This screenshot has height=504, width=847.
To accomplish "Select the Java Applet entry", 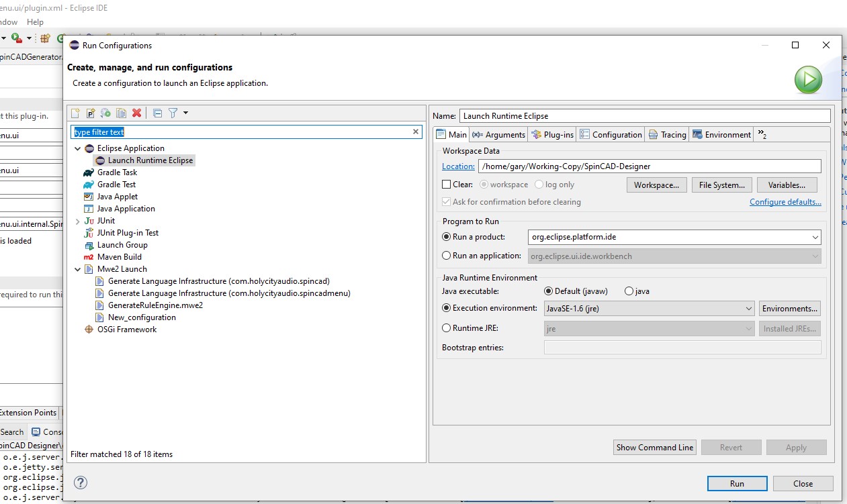I will 118,197.
